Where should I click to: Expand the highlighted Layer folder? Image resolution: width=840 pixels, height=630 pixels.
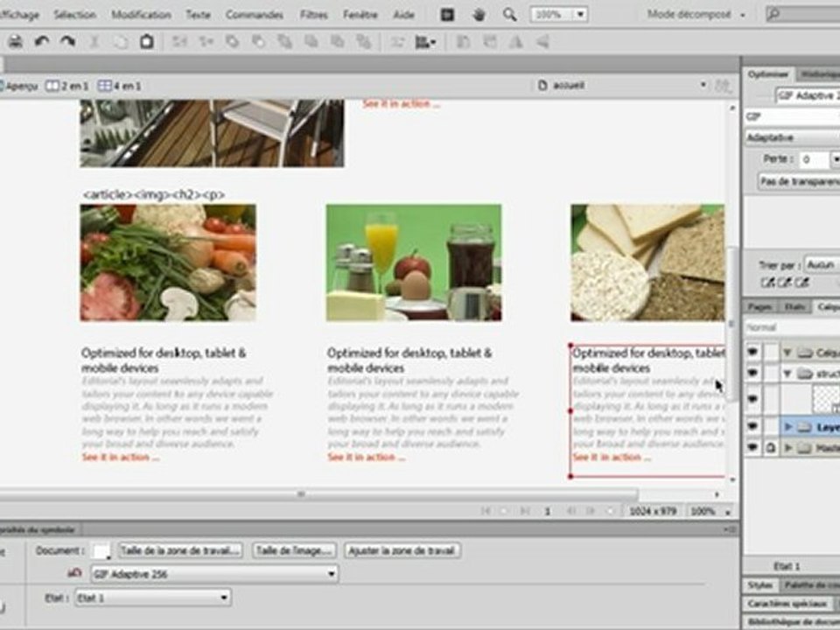787,427
